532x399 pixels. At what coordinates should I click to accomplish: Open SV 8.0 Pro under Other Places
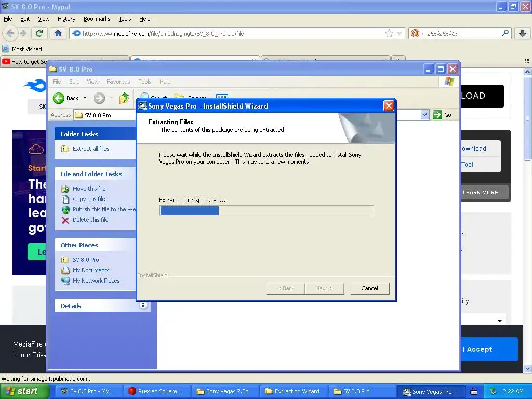click(x=86, y=260)
